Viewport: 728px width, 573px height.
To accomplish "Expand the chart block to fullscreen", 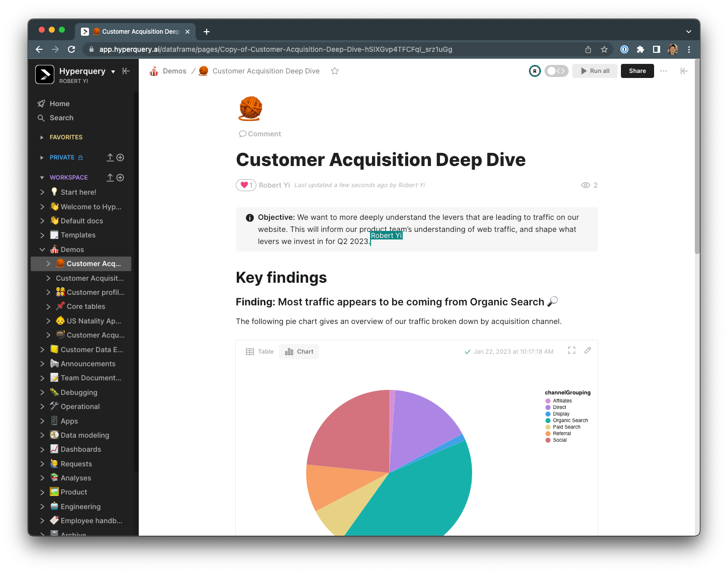I will [572, 350].
